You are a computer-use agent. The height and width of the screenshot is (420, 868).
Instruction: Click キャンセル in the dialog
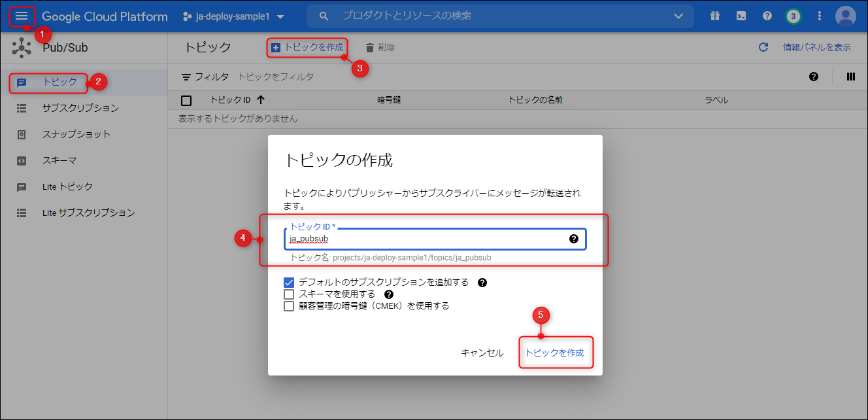(x=482, y=353)
